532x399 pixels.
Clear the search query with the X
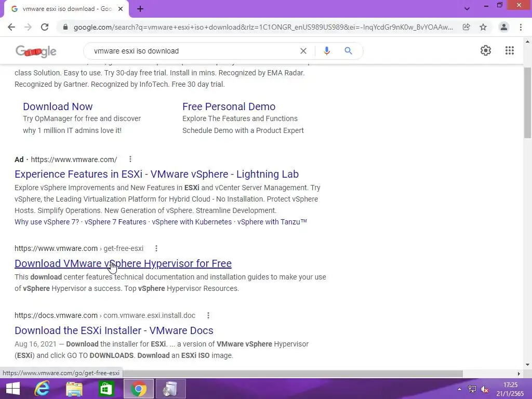pos(303,51)
